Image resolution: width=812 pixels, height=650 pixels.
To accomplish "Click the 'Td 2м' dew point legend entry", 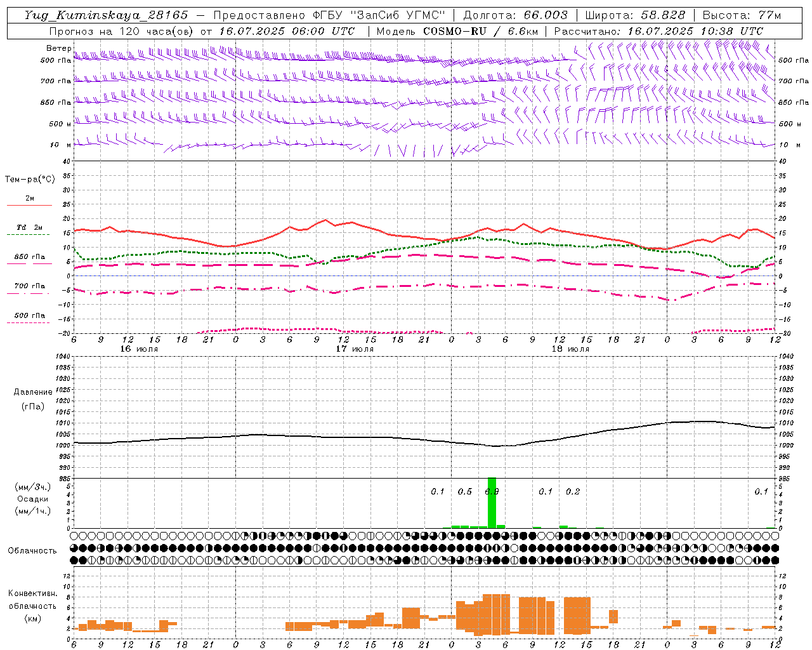I will pyautogui.click(x=30, y=227).
